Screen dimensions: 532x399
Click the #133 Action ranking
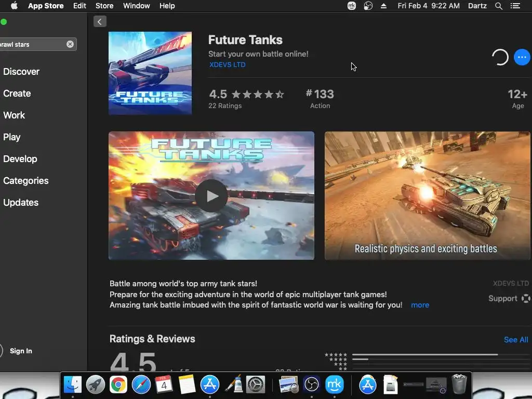click(x=320, y=98)
